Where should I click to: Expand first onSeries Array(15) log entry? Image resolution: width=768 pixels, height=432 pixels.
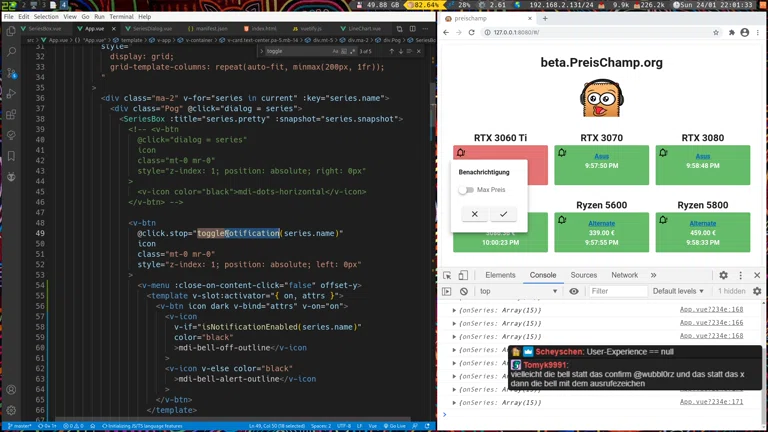(x=454, y=311)
